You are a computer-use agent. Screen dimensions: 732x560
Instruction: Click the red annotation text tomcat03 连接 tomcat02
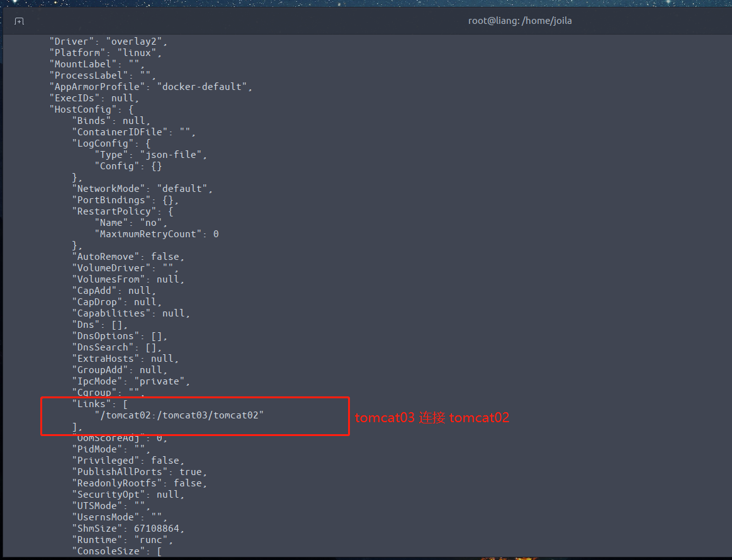[432, 418]
